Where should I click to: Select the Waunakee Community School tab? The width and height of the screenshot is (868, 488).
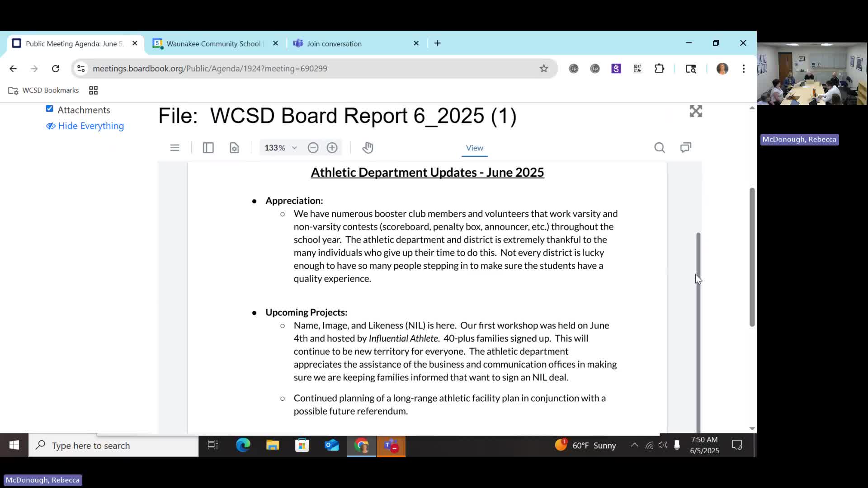pos(212,43)
